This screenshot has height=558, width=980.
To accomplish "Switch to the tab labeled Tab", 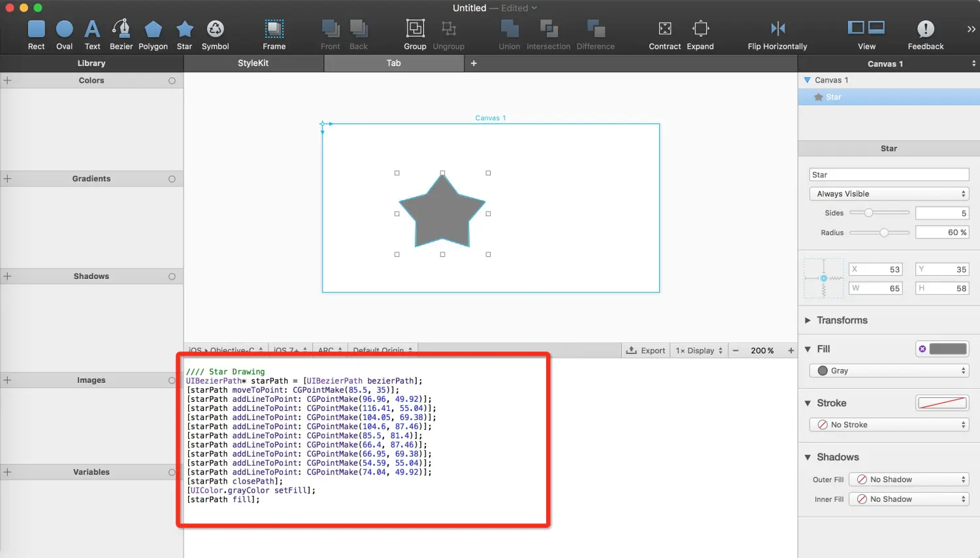I will coord(394,63).
